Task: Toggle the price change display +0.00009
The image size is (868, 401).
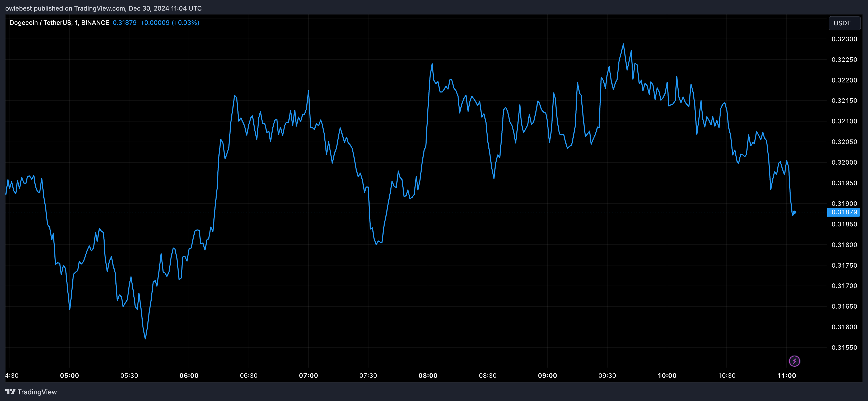Action: tap(155, 22)
